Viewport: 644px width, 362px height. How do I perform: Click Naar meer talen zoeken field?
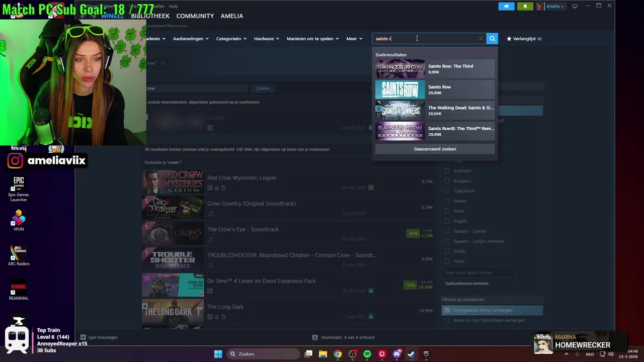click(478, 273)
